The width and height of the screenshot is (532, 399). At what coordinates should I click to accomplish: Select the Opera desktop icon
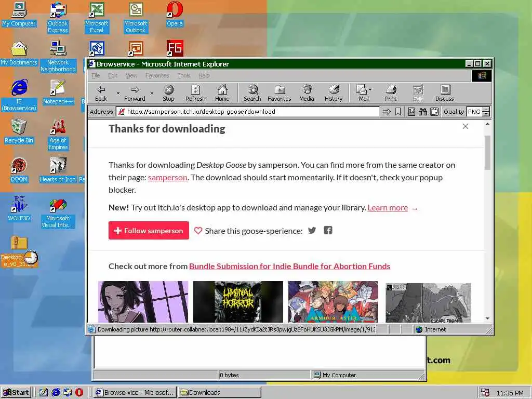175,15
